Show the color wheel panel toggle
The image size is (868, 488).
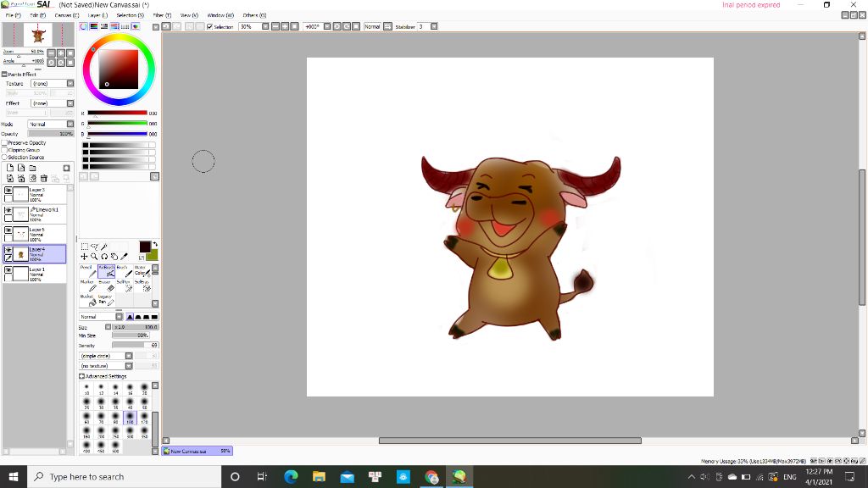(x=84, y=26)
